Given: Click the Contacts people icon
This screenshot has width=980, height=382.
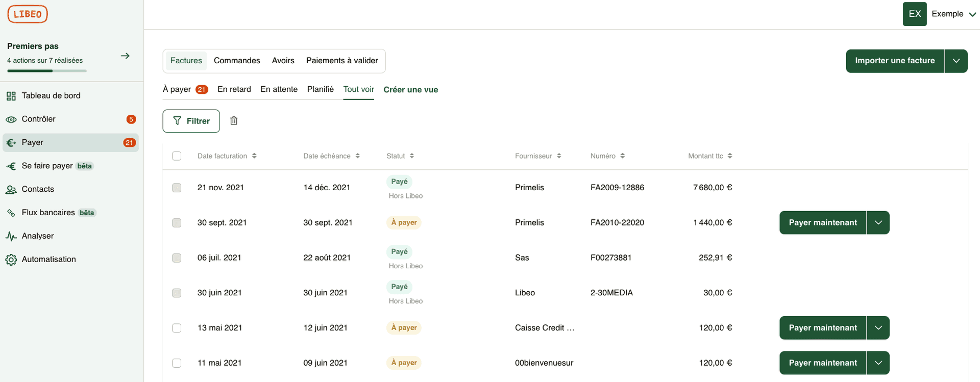Looking at the screenshot, I should pos(11,190).
